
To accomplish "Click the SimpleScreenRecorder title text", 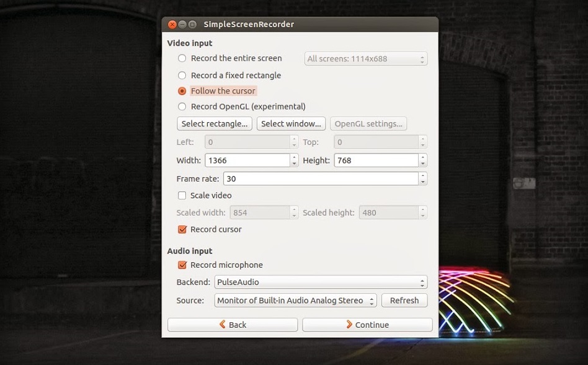I will click(x=249, y=24).
